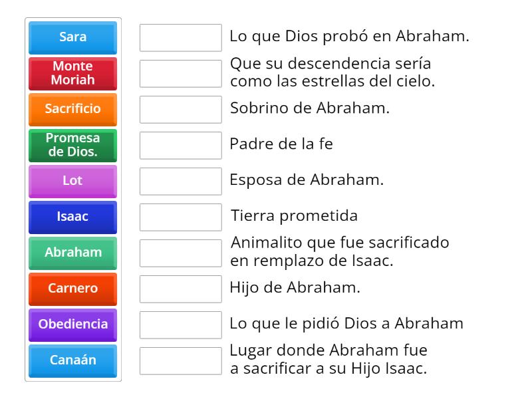532x399 pixels.
Task: Click the Promesa de Dios. tile
Action: 72,146
